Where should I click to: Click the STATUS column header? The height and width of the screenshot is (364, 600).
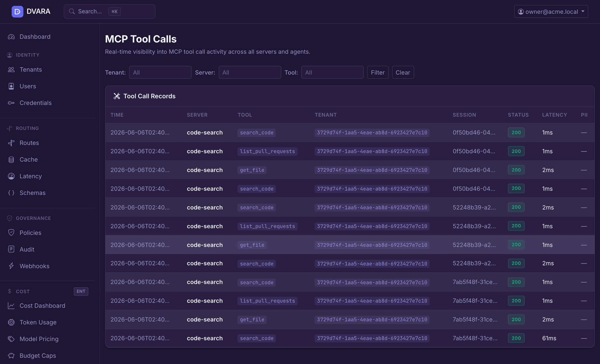click(x=518, y=115)
